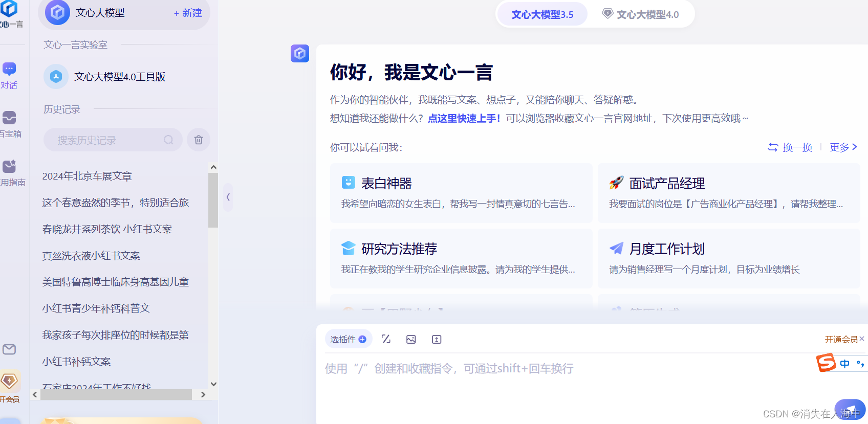
Task: Open the 百宝箱 toolbox sidebar icon
Action: (x=9, y=118)
